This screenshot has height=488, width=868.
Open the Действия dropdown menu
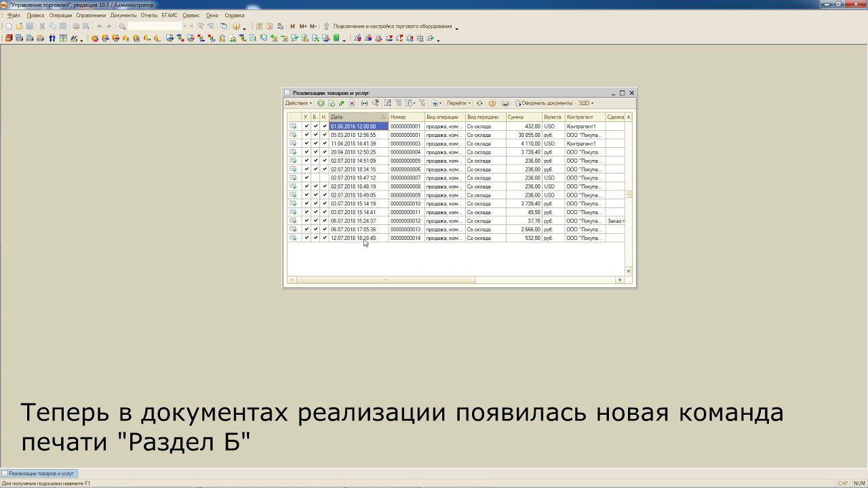(298, 103)
